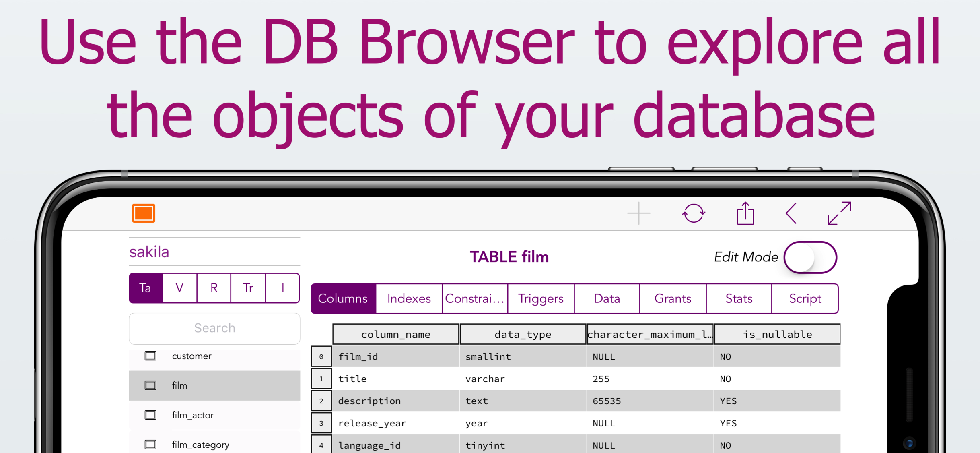The image size is (980, 453).
Task: Open the share export icon
Action: click(745, 213)
